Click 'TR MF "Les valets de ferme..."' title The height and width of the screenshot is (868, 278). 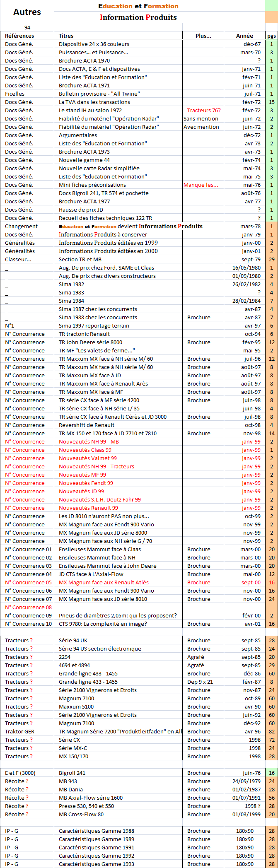click(x=97, y=350)
